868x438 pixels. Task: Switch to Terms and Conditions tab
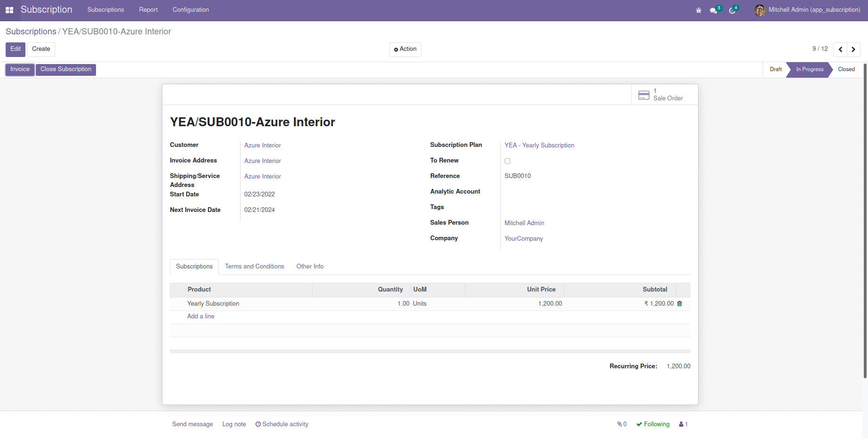[x=255, y=267]
